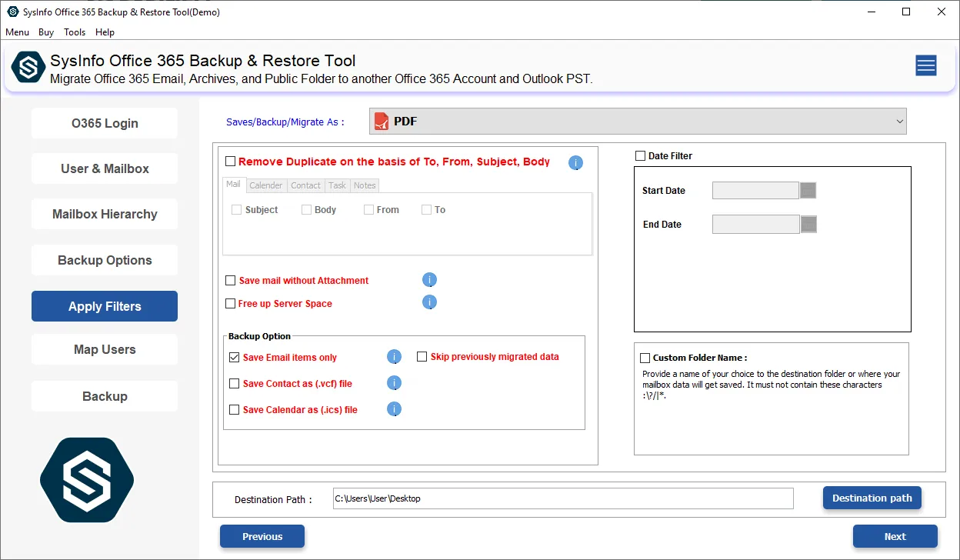Image resolution: width=960 pixels, height=560 pixels.
Task: Enable Custom Folder Name checkbox
Action: [645, 358]
